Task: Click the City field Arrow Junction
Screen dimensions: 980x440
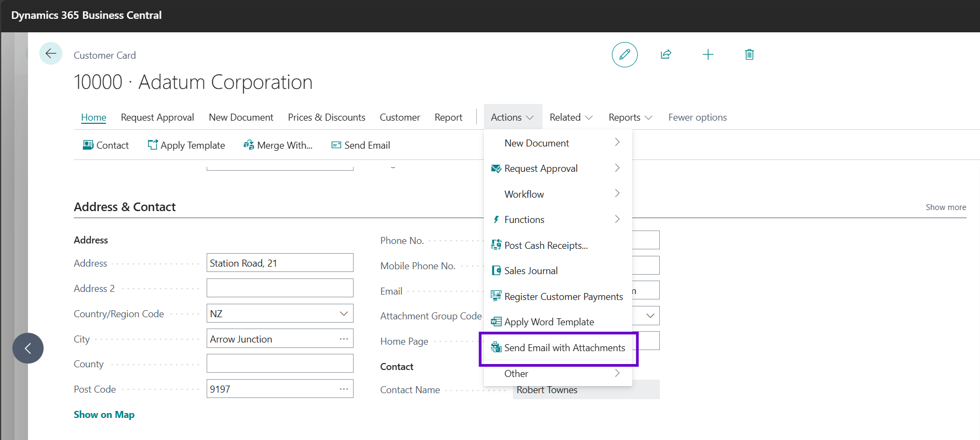Action: [x=280, y=339]
